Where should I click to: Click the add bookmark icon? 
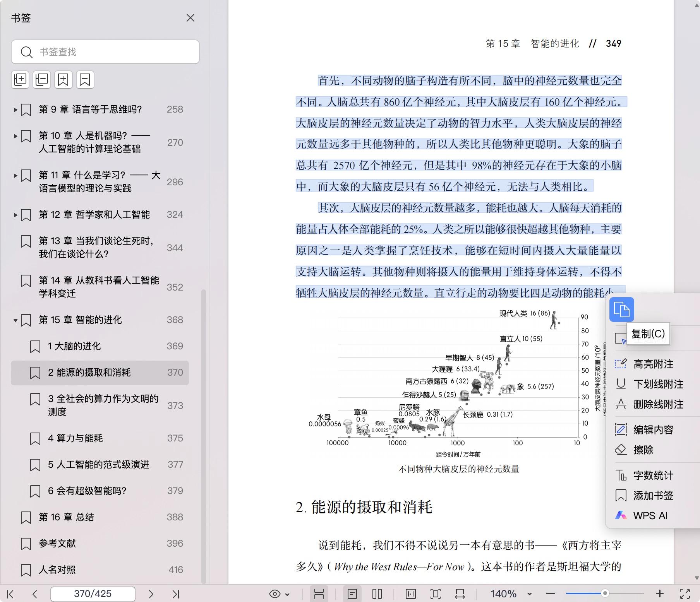(63, 80)
